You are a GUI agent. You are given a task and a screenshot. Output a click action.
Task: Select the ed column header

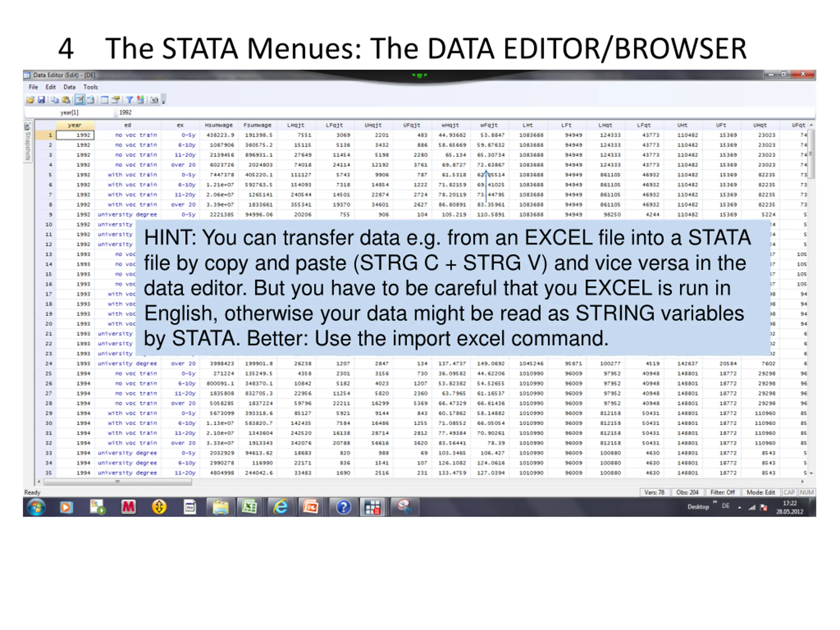128,125
